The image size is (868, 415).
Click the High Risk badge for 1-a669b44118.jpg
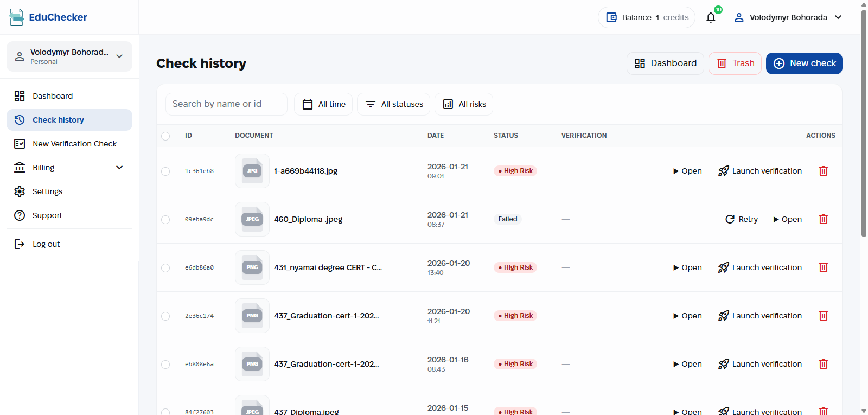coord(515,171)
